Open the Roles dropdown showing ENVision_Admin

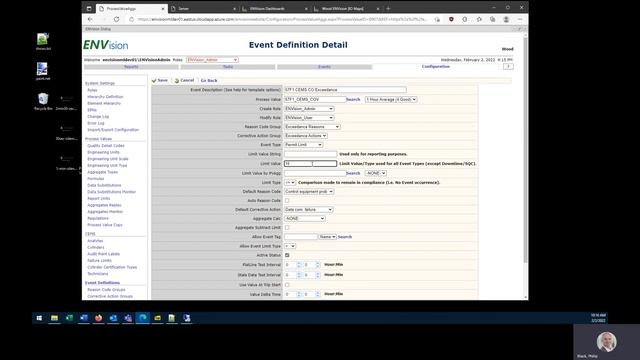(x=212, y=60)
